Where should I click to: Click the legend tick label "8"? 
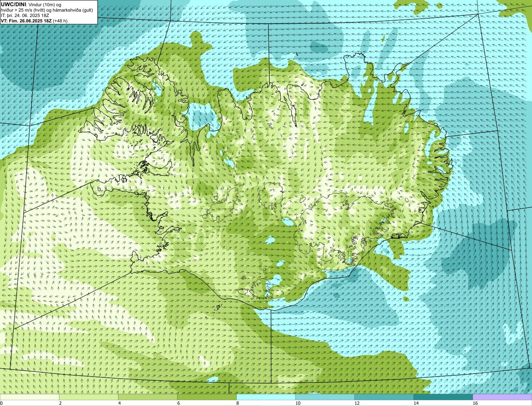click(x=238, y=403)
